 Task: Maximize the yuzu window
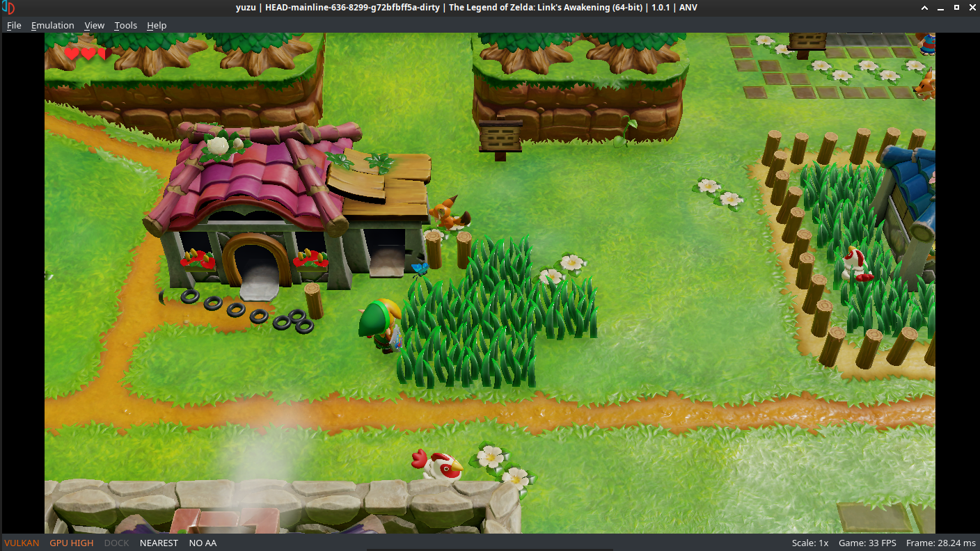955,8
